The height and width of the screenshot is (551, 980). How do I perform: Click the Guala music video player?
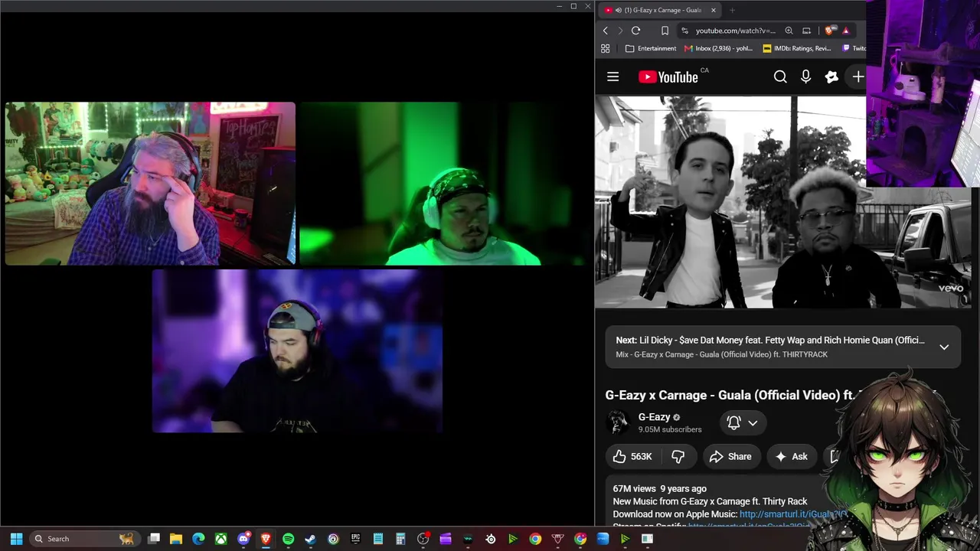tap(783, 202)
